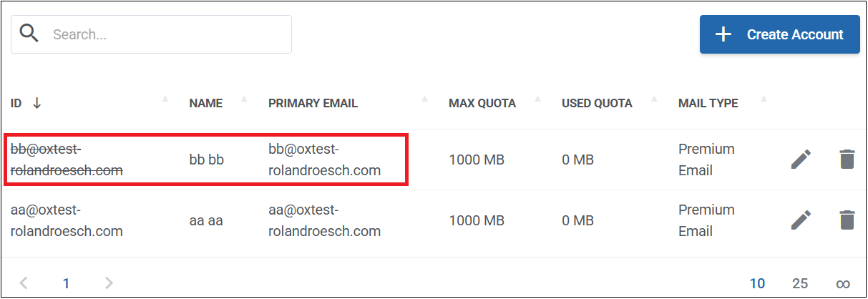Show 25 rows per page
The image size is (868, 299).
click(x=800, y=283)
